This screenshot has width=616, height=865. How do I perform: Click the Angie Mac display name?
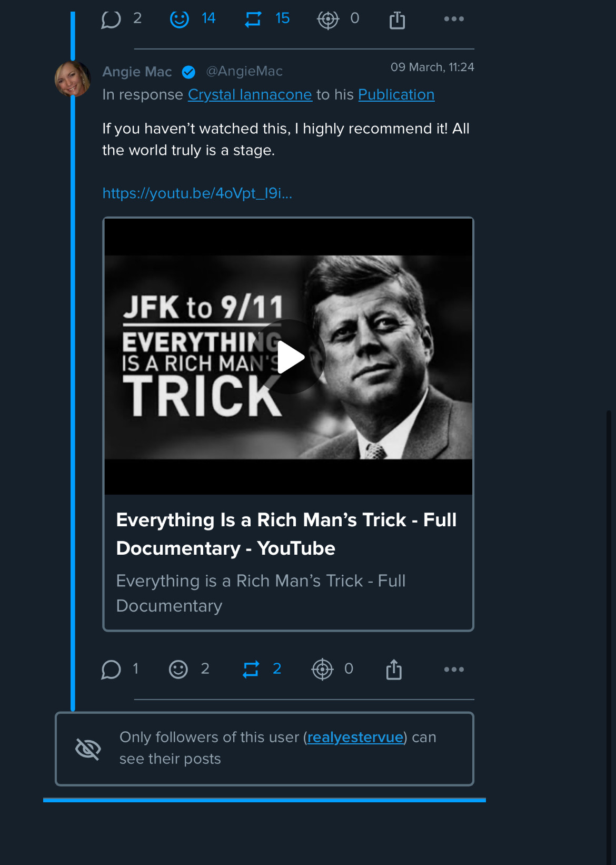pos(137,72)
